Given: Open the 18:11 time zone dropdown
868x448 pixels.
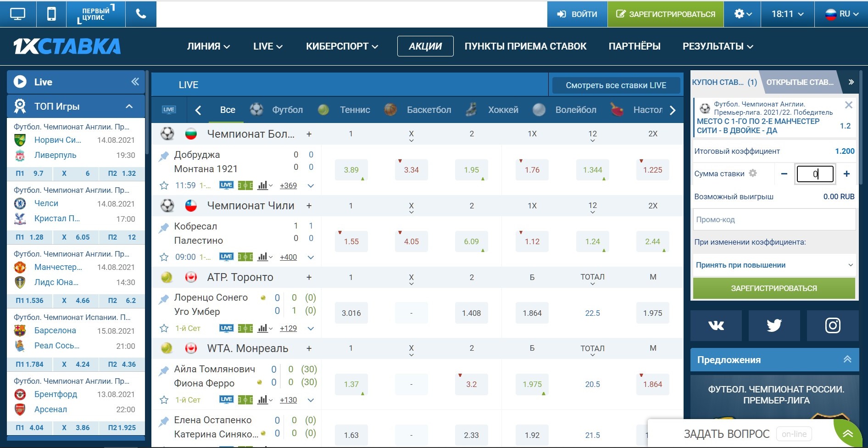Looking at the screenshot, I should (x=788, y=14).
